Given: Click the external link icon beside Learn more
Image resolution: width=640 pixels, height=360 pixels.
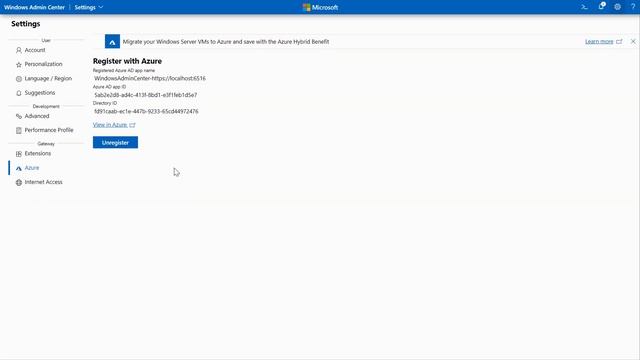Looking at the screenshot, I should point(619,42).
